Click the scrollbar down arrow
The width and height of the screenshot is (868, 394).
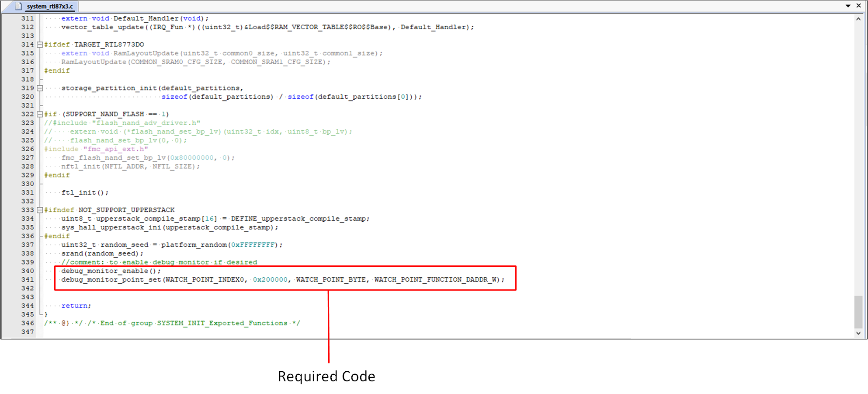pos(858,332)
